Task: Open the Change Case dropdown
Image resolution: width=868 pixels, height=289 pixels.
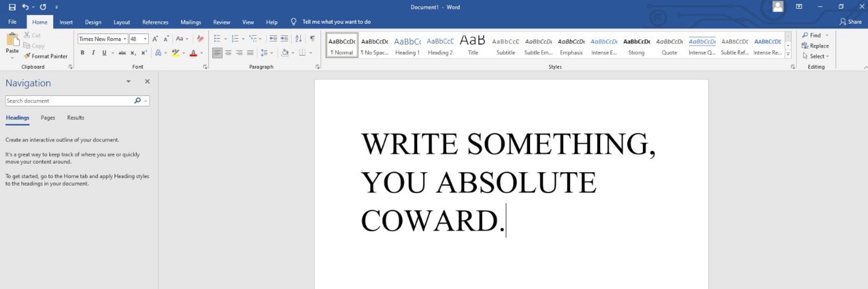Action: coord(182,39)
